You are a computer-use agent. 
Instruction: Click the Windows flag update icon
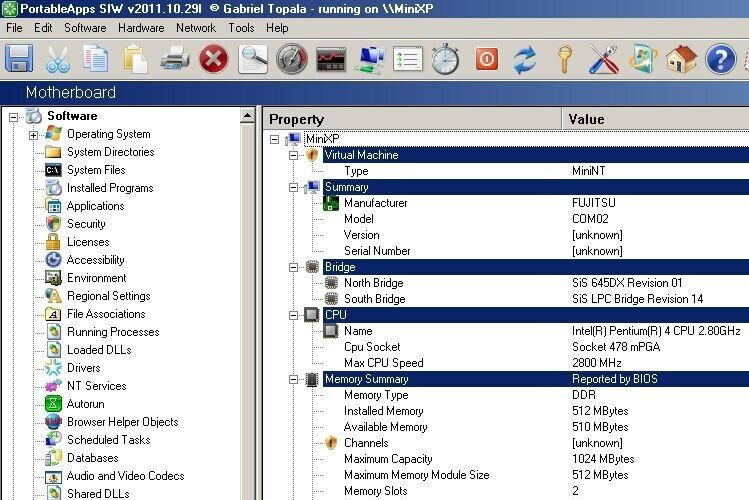coord(642,59)
